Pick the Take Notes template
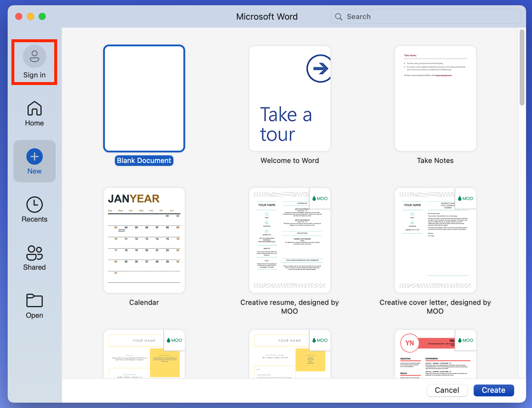The height and width of the screenshot is (408, 532). tap(435, 98)
